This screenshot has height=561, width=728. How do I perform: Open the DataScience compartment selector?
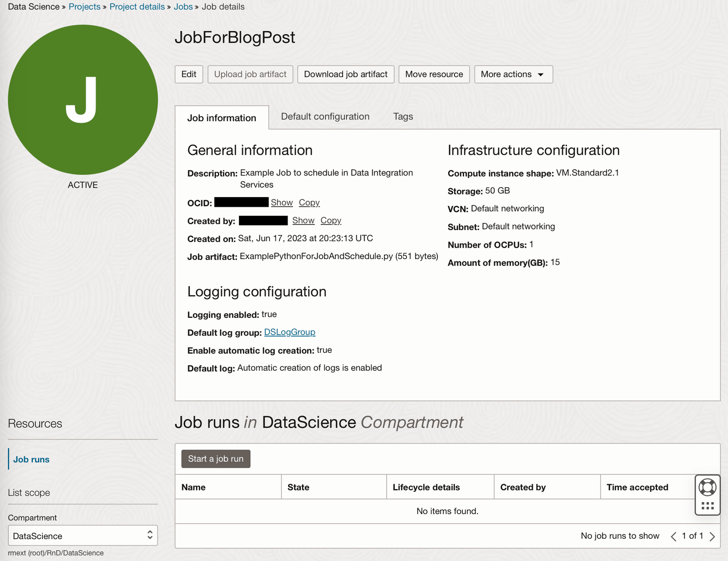point(82,535)
